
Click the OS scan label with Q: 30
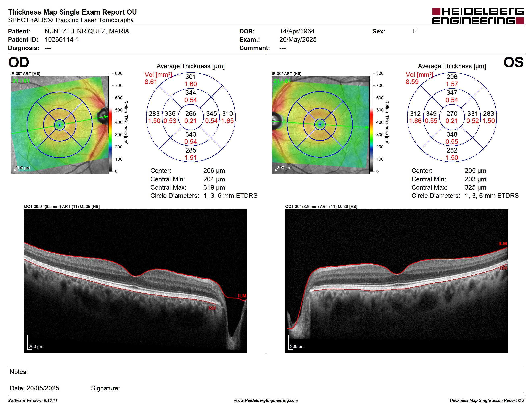(321, 207)
